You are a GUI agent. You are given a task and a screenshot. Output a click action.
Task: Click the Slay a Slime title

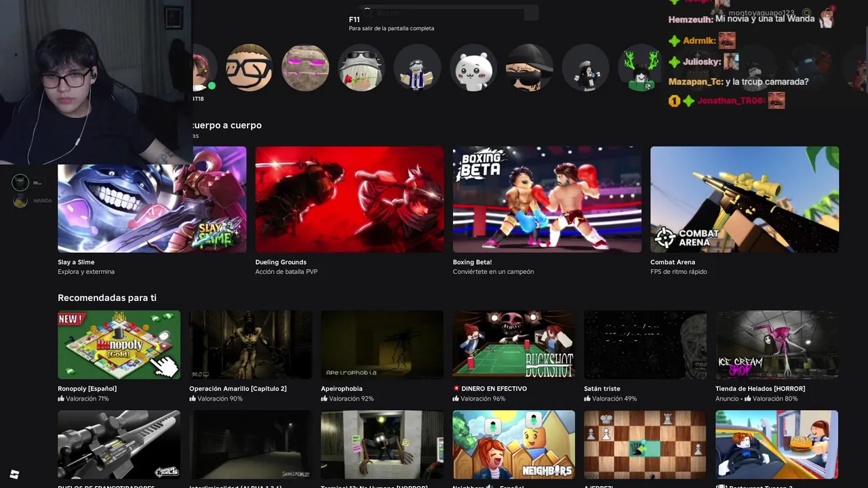[76, 262]
